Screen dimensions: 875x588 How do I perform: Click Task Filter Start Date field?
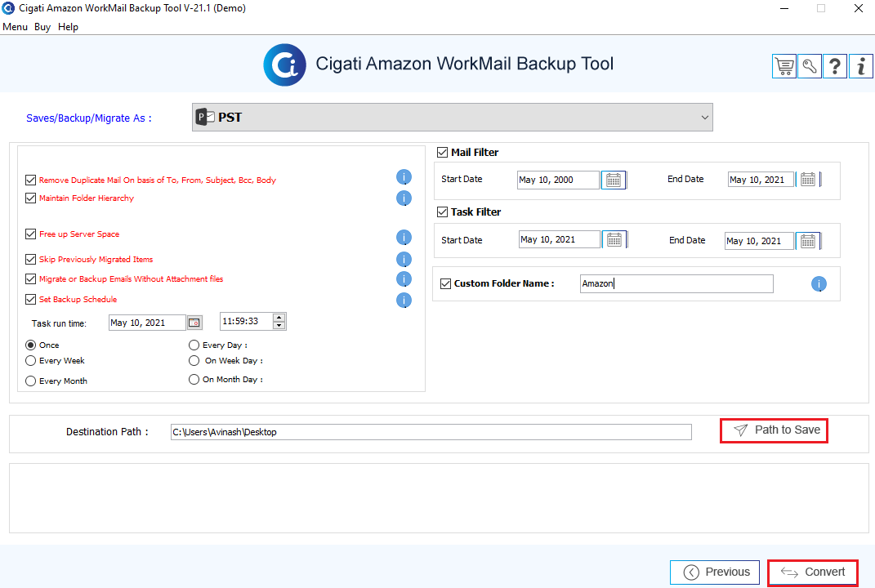pyautogui.click(x=560, y=239)
